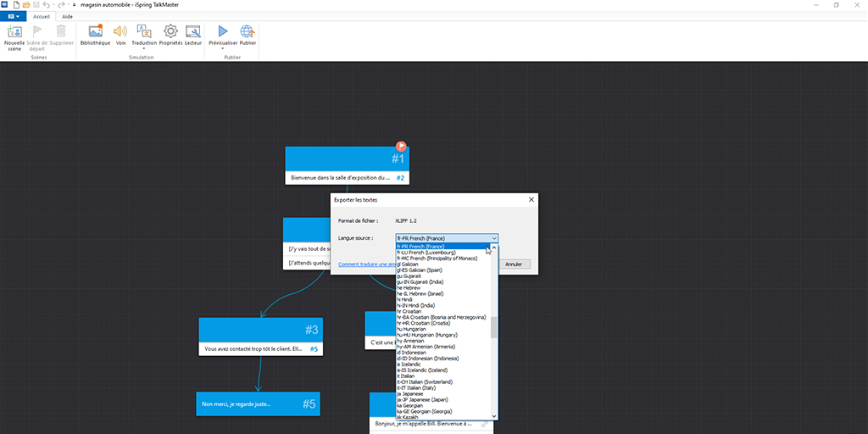Select is-IS Icelandic (Iceland)
The image size is (868, 434).
442,370
